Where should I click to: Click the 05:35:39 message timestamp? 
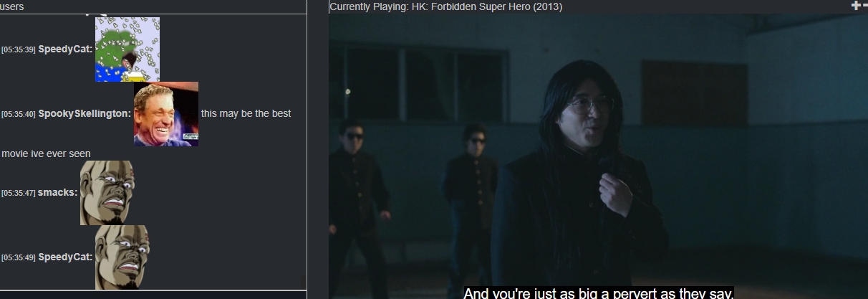(19, 49)
